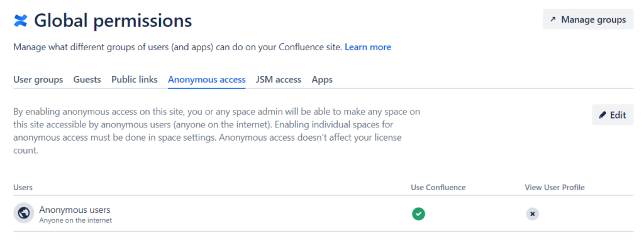Click the Global permissions heading
Screen dimensions: 644x248
point(113,20)
